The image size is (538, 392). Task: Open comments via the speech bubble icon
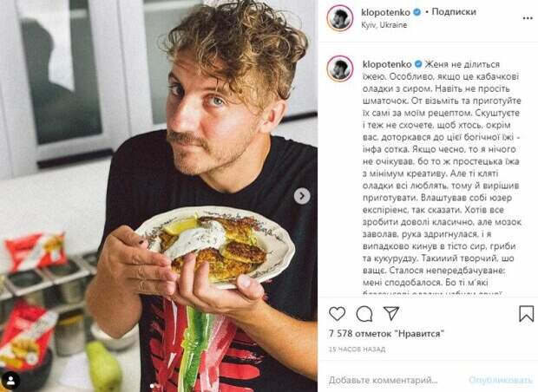364,313
